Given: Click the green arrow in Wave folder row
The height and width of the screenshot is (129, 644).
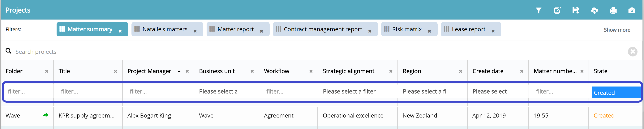Looking at the screenshot, I should [x=45, y=115].
